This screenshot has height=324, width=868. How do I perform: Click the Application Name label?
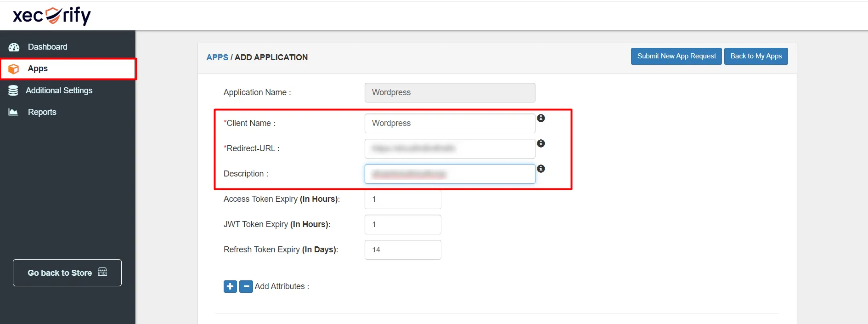coord(257,92)
